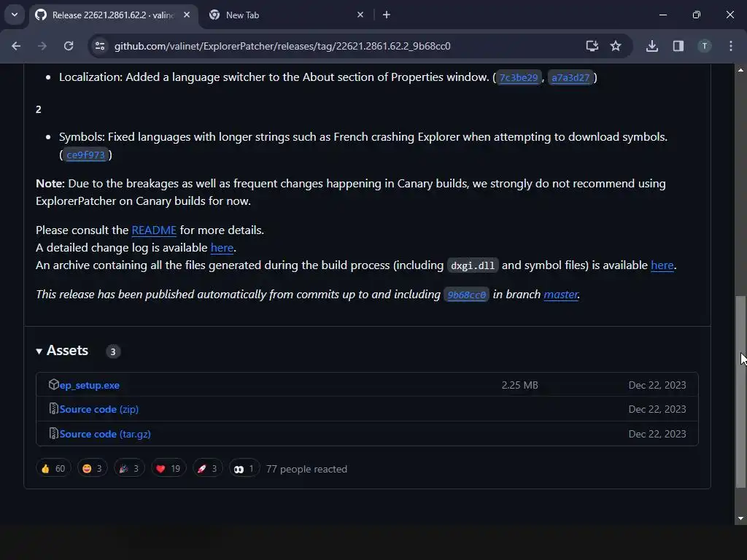
Task: Open the README link
Action: pos(154,230)
